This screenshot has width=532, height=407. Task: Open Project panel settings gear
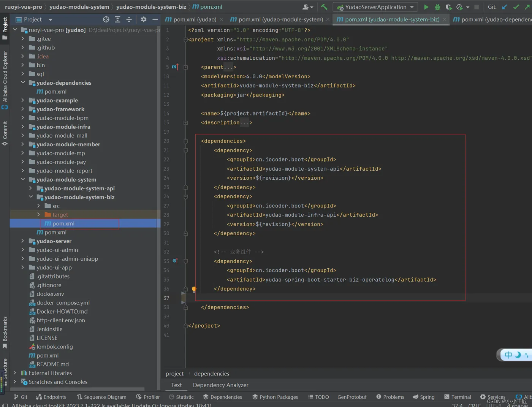143,19
